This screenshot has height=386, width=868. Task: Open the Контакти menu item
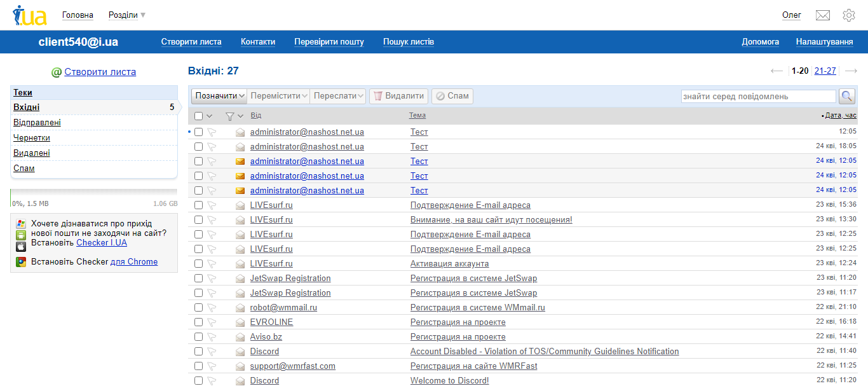pyautogui.click(x=258, y=42)
